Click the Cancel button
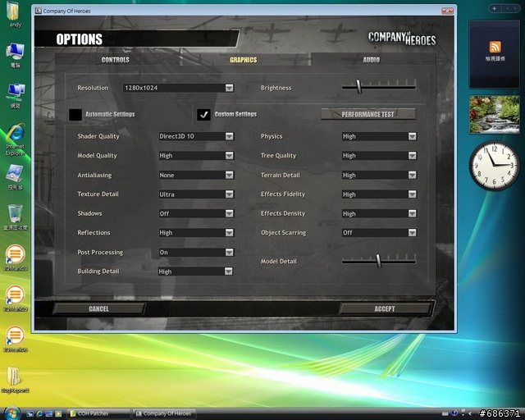Image resolution: width=525 pixels, height=420 pixels. pyautogui.click(x=98, y=308)
